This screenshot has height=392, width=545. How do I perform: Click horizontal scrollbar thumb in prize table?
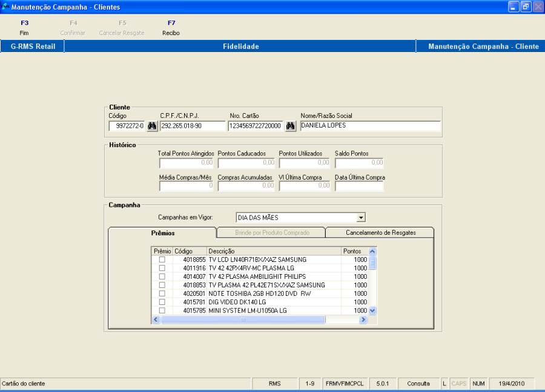242,319
